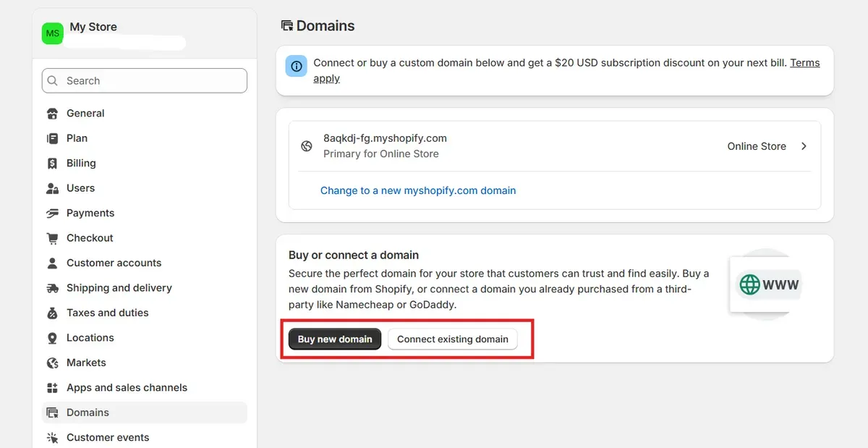Click the Billing dollar icon

click(52, 164)
